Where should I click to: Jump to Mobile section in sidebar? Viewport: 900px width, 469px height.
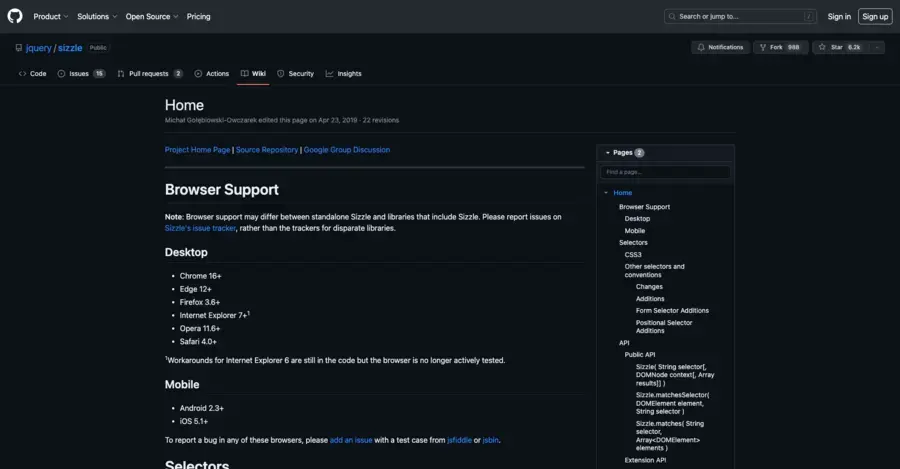(635, 231)
